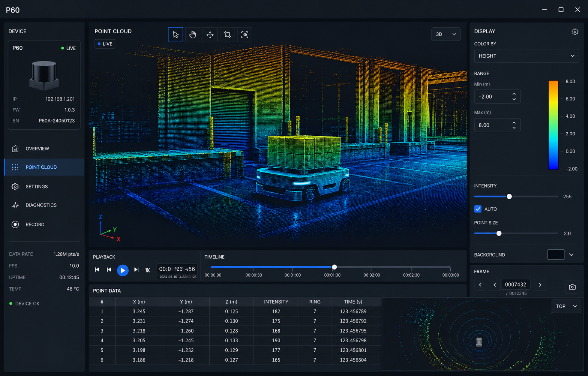
Task: Click the INTENSITY slider handle
Action: (x=509, y=196)
